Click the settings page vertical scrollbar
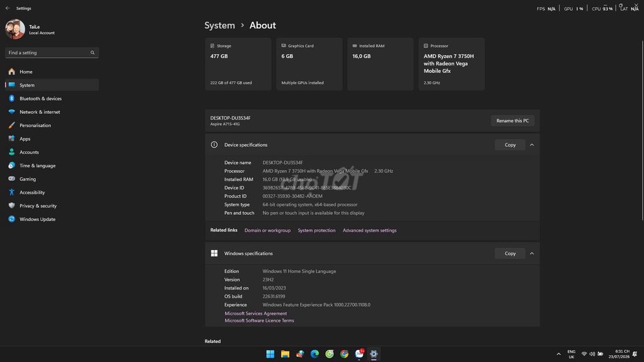 coord(642,131)
